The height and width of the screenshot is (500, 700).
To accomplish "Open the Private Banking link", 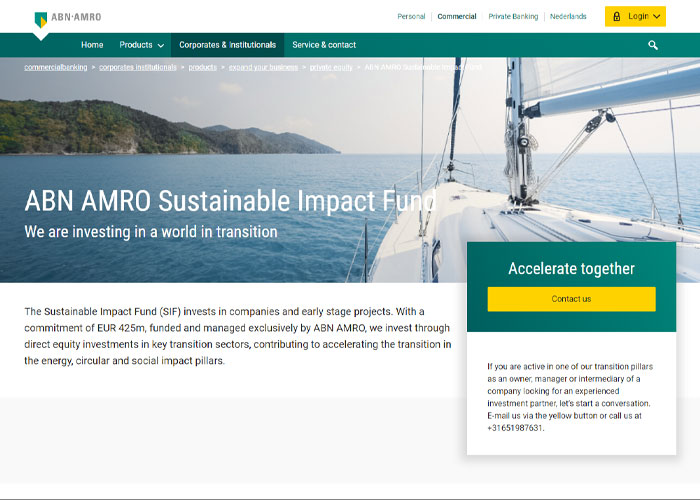I will pyautogui.click(x=513, y=17).
